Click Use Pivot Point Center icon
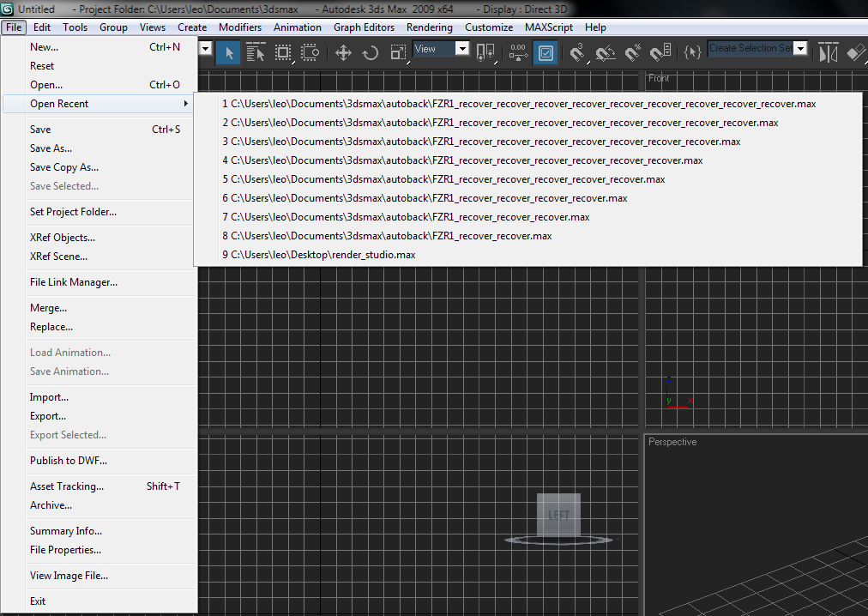The image size is (868, 616). (485, 52)
